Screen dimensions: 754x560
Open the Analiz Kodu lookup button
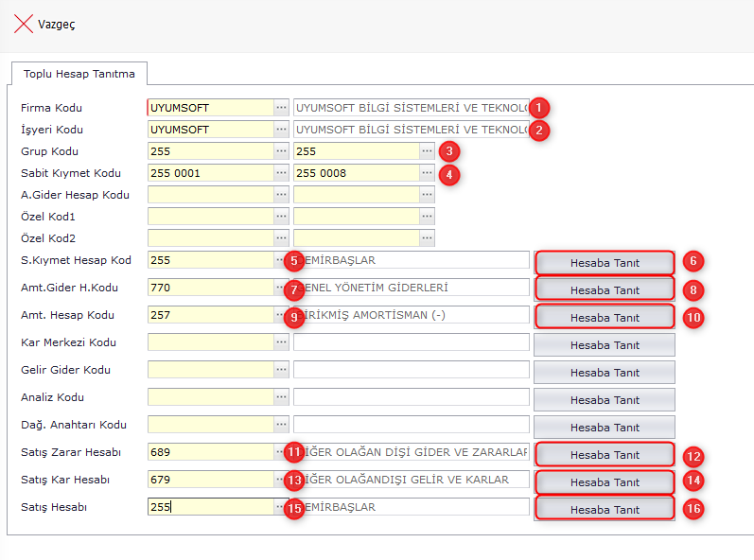click(281, 398)
